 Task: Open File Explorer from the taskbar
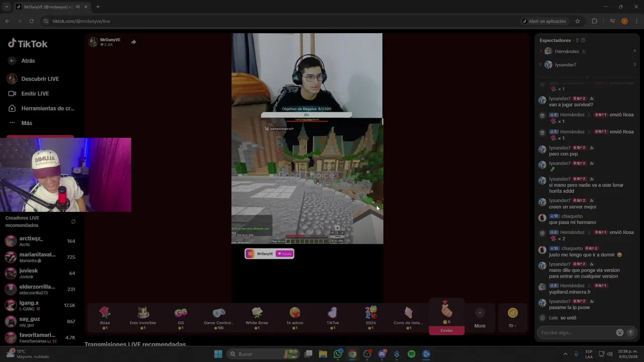323,354
